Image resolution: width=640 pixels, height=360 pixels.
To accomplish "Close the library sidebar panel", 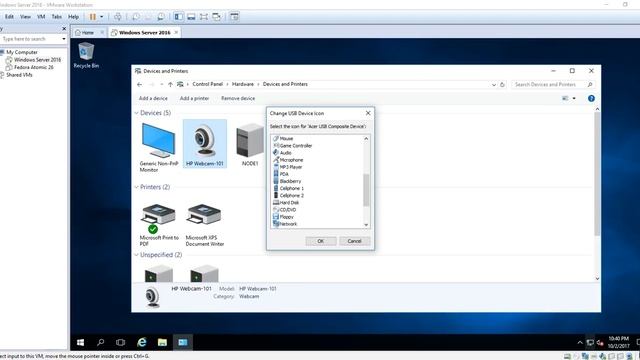I will click(64, 29).
